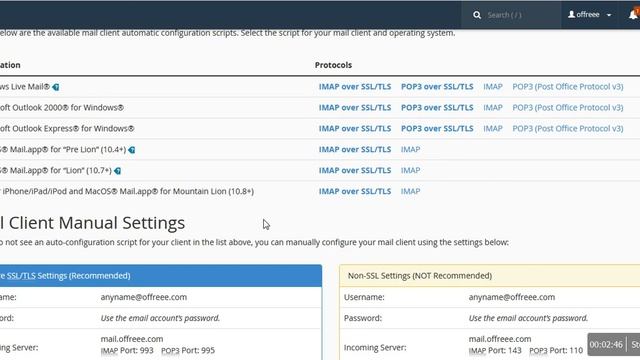Image resolution: width=640 pixels, height=360 pixels.
Task: Click the Secure SSL/TLS Settings (Recommended) header
Action: click(160, 276)
